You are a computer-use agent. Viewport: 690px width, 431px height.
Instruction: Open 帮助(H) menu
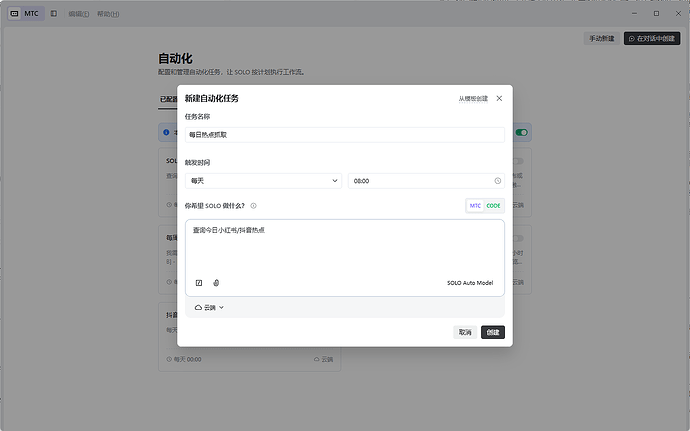point(108,14)
